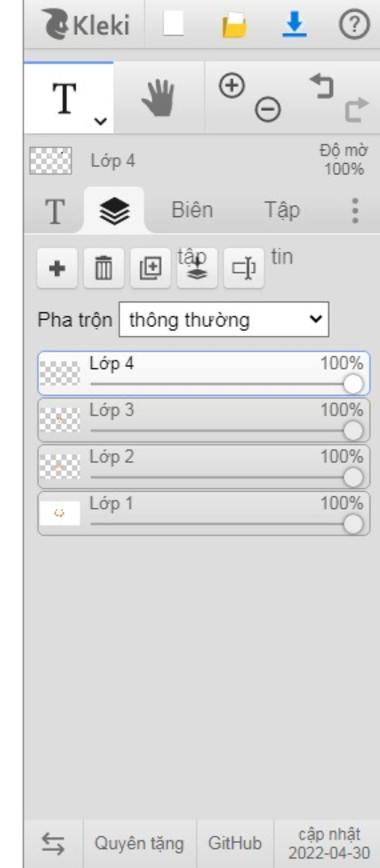
Task: Open the GitHub link
Action: (235, 844)
